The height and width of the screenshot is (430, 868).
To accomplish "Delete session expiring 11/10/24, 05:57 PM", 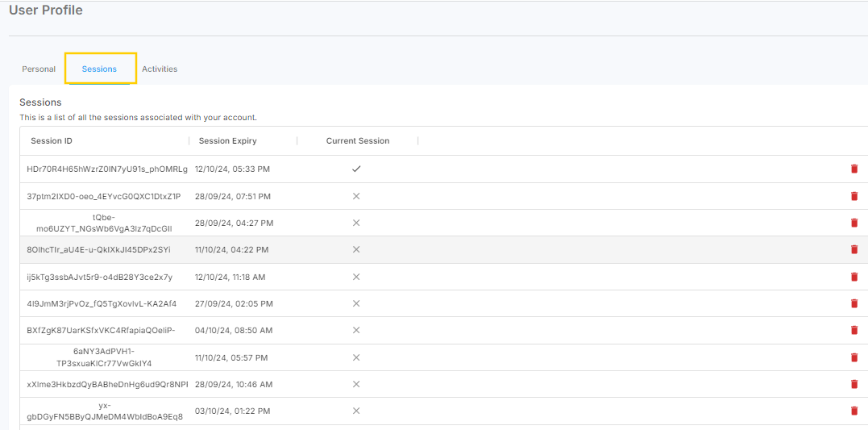I will (x=854, y=357).
